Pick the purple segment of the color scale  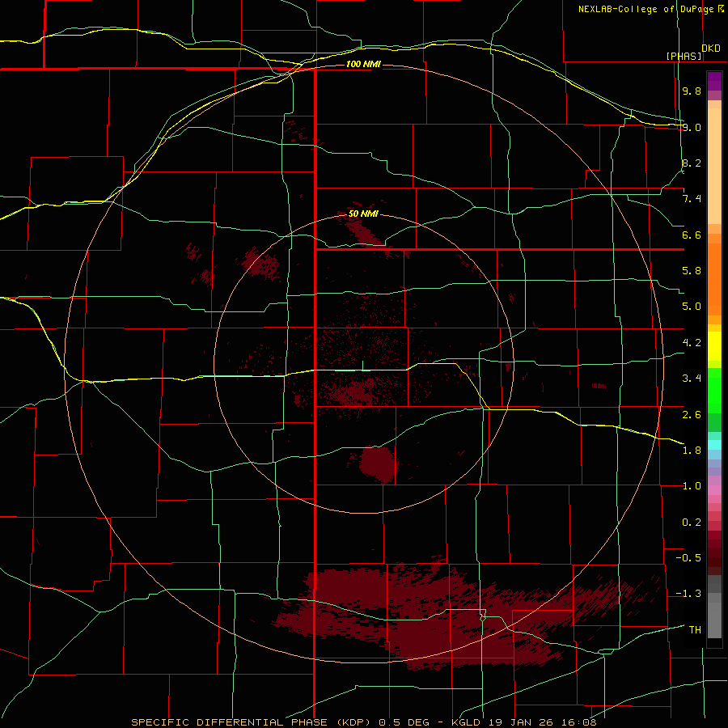714,81
